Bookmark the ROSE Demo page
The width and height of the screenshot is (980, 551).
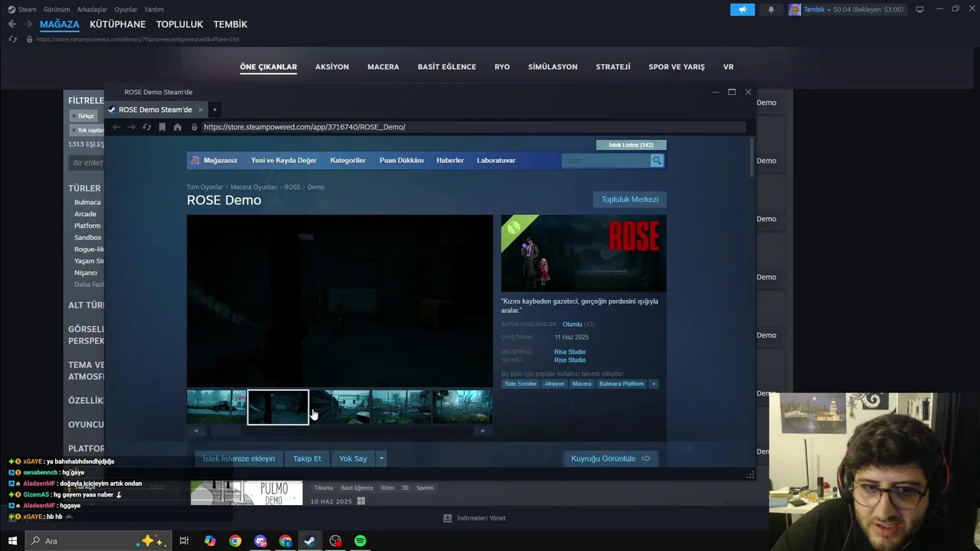click(162, 127)
